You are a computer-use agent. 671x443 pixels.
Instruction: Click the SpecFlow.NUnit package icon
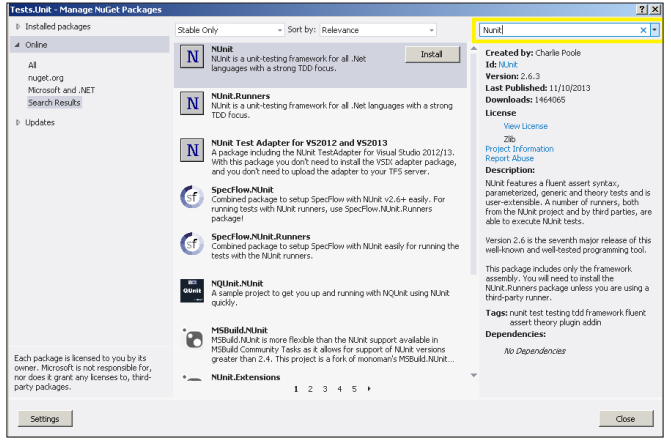tap(192, 197)
